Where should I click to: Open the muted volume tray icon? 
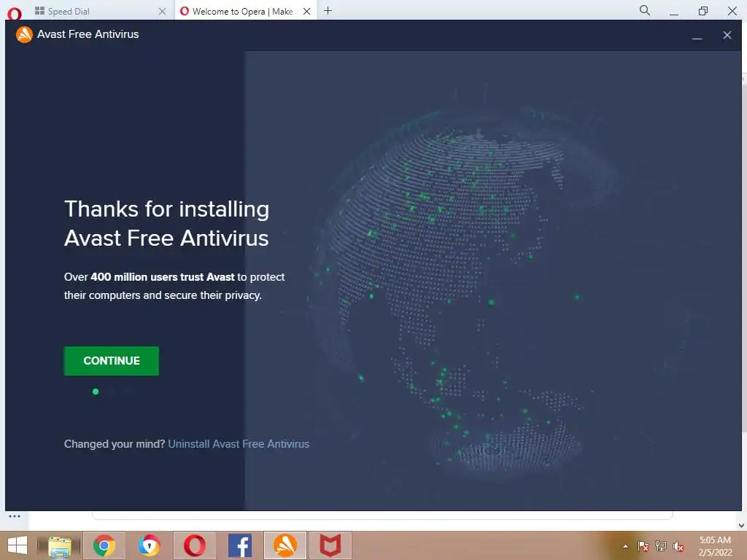tap(678, 546)
